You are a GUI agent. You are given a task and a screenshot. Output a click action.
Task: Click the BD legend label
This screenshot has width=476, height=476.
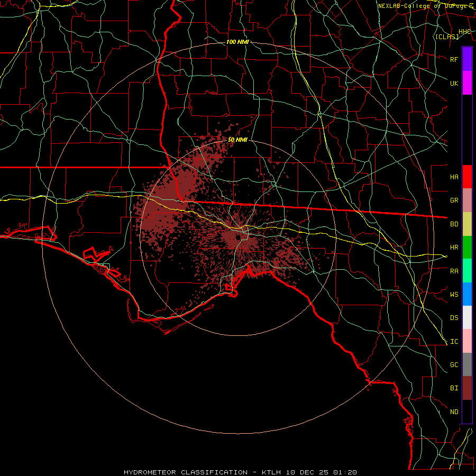click(x=454, y=224)
